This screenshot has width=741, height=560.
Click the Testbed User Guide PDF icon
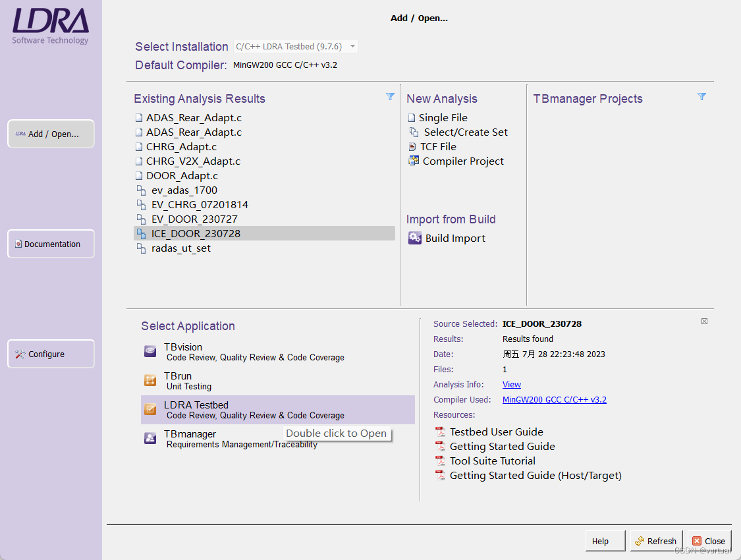click(440, 432)
